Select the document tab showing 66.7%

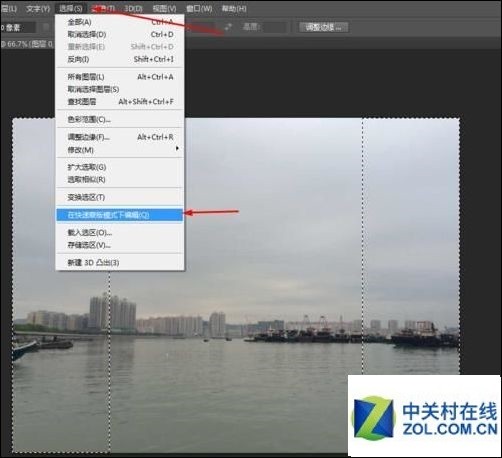coord(27,44)
